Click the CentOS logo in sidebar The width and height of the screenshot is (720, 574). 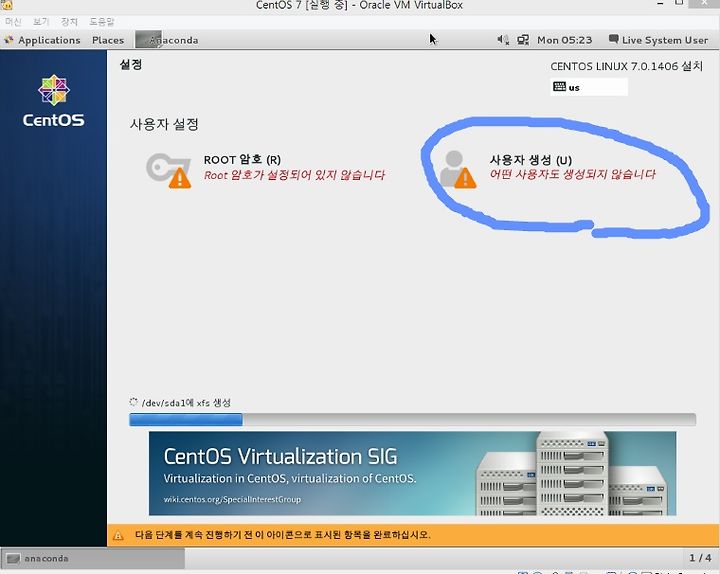pyautogui.click(x=54, y=101)
